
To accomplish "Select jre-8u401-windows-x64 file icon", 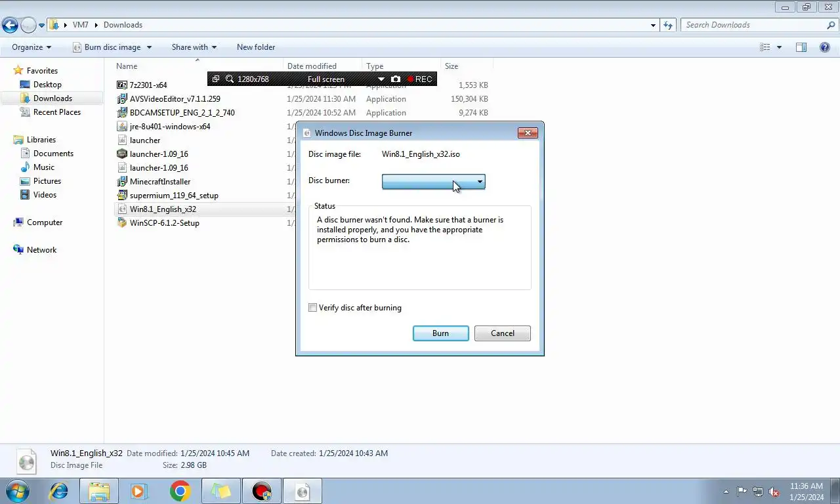I will (x=122, y=127).
